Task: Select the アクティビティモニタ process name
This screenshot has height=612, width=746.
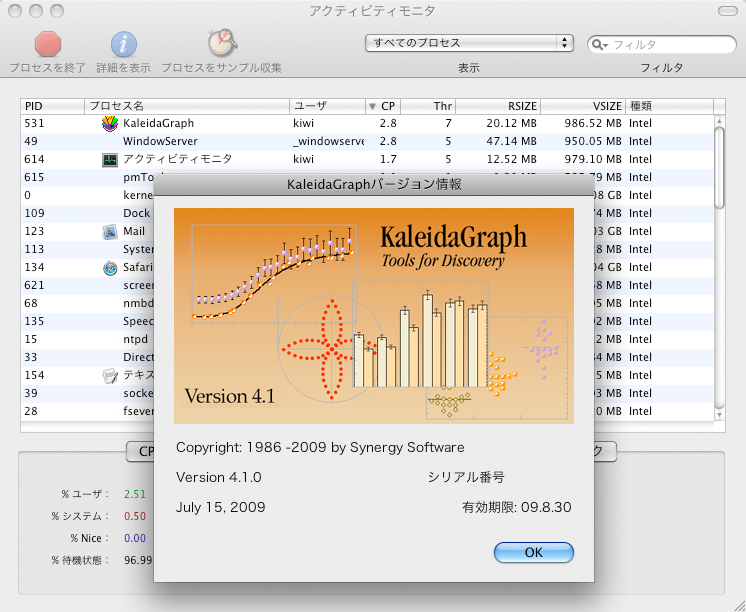Action: (x=177, y=159)
